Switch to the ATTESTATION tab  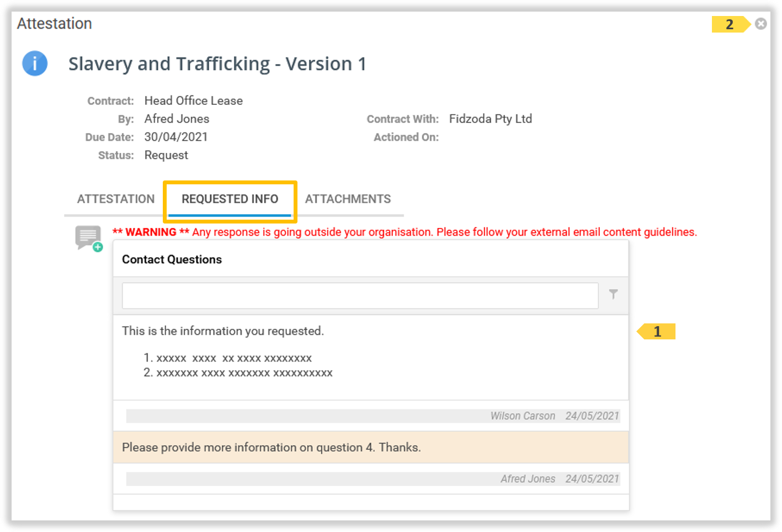(x=116, y=199)
